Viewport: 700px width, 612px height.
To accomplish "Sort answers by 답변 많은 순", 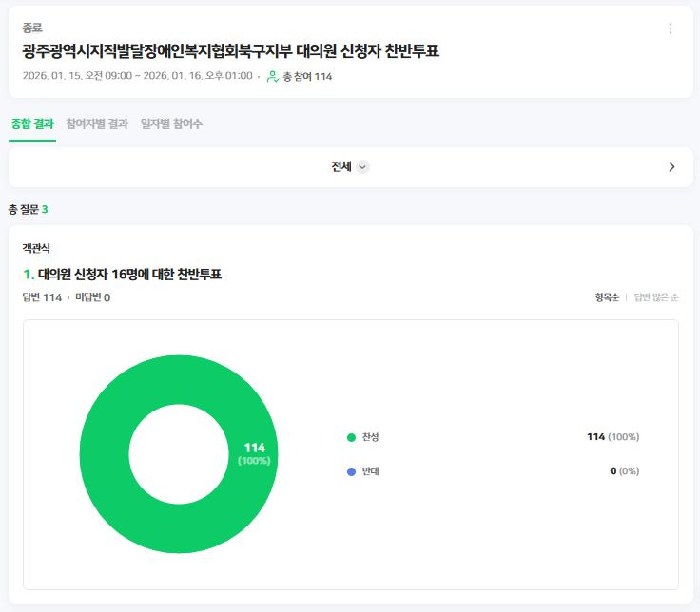I will pos(656,297).
